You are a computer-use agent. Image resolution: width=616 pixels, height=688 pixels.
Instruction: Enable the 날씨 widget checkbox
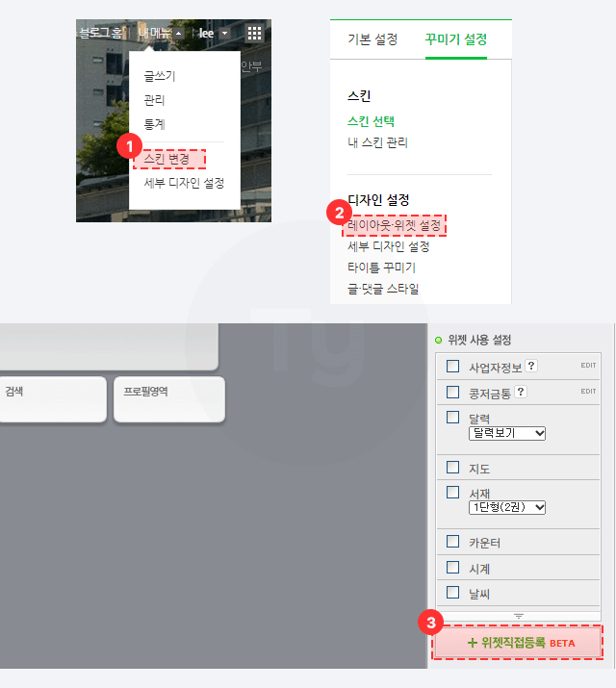(452, 592)
